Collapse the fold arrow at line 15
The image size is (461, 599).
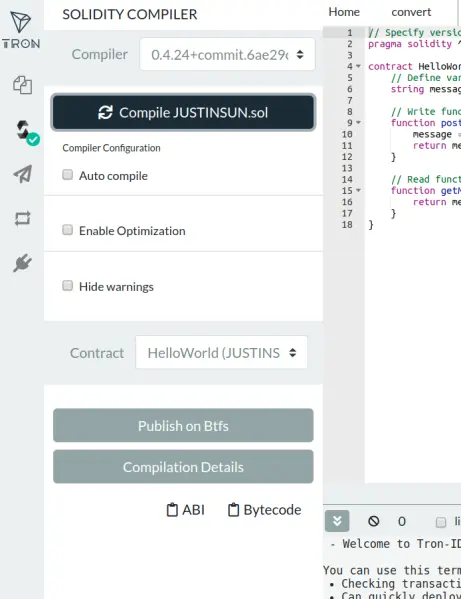pyautogui.click(x=358, y=190)
